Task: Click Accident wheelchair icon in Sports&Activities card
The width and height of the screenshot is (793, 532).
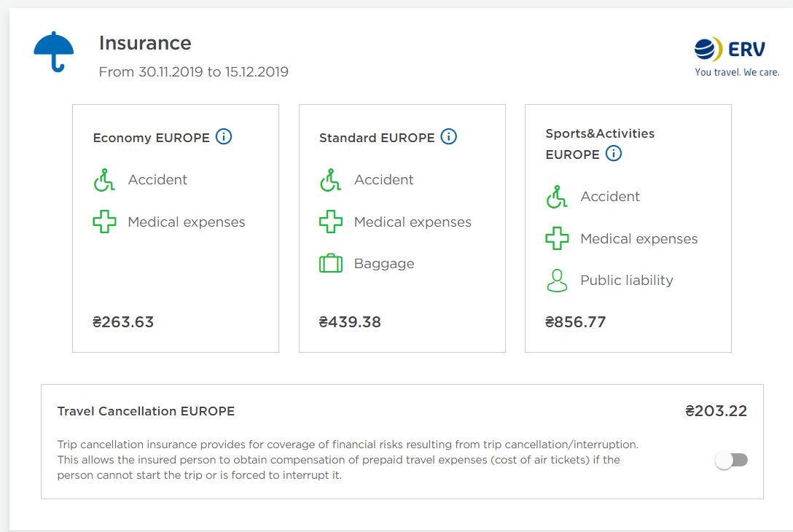Action: click(557, 197)
